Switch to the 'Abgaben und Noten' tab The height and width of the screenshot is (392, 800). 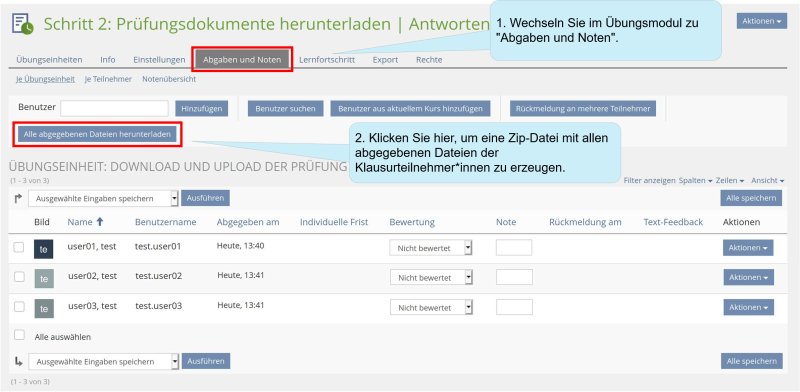(x=242, y=60)
